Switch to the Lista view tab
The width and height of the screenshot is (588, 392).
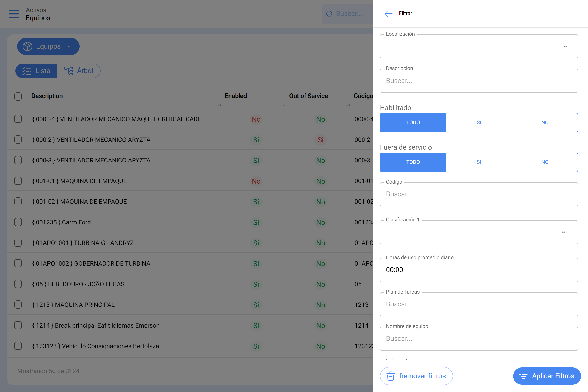tap(37, 71)
